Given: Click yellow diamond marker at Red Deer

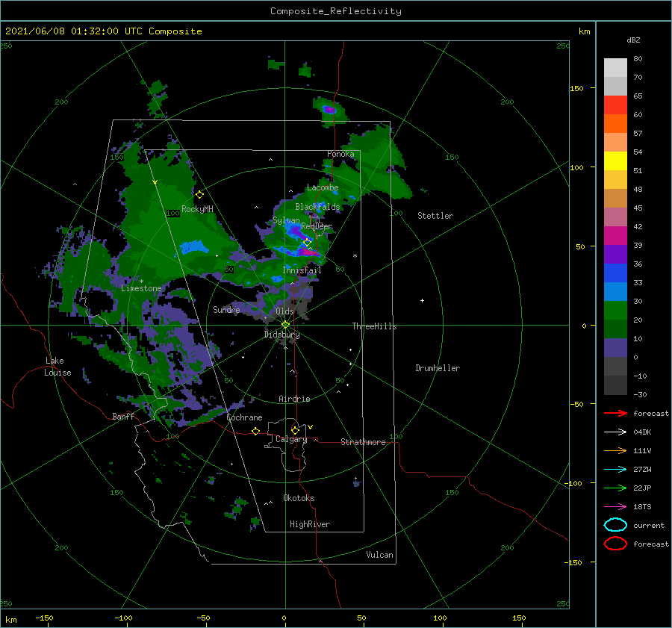Looking at the screenshot, I should coord(307,243).
